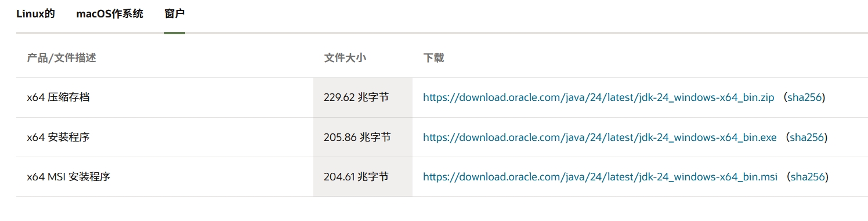Click the 204.61 兆字节 file size cell

click(x=363, y=177)
